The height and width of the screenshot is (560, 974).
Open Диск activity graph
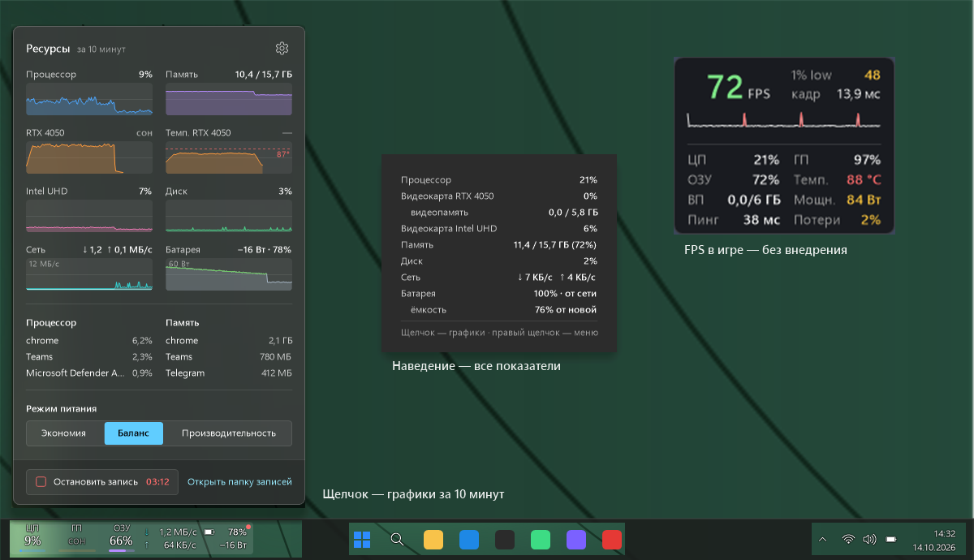click(229, 215)
